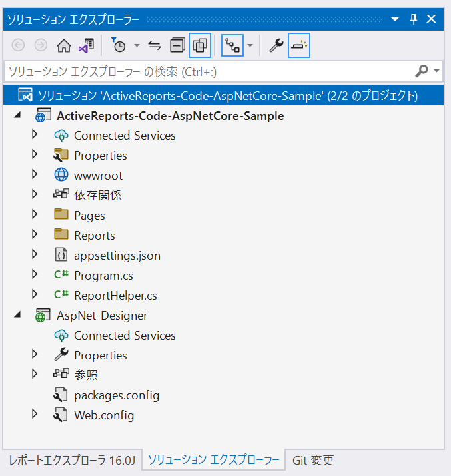This screenshot has height=476, width=451.
Task: Click the Pages folder icon
Action: pyautogui.click(x=61, y=214)
